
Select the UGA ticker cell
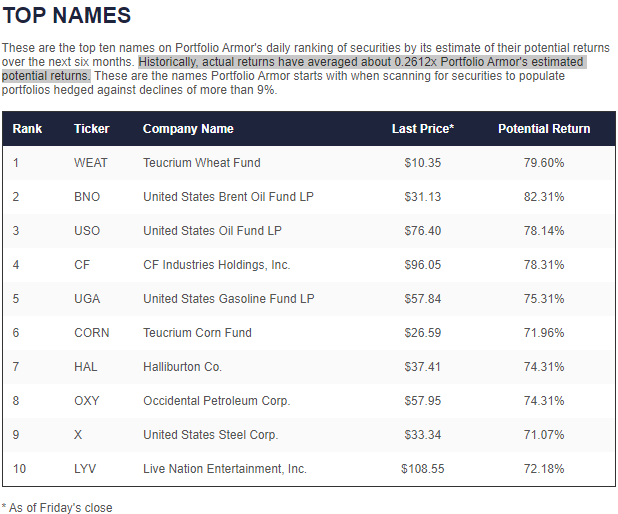(87, 298)
